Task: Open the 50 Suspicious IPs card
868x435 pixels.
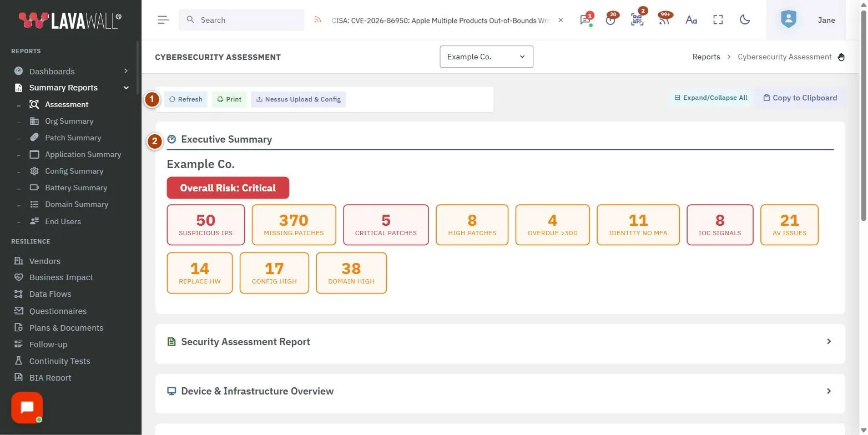Action: pos(206,225)
